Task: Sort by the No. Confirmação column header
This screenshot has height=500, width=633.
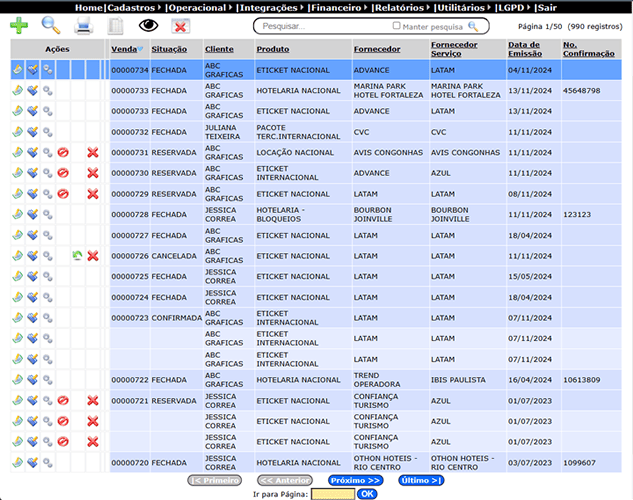Action: (589, 49)
